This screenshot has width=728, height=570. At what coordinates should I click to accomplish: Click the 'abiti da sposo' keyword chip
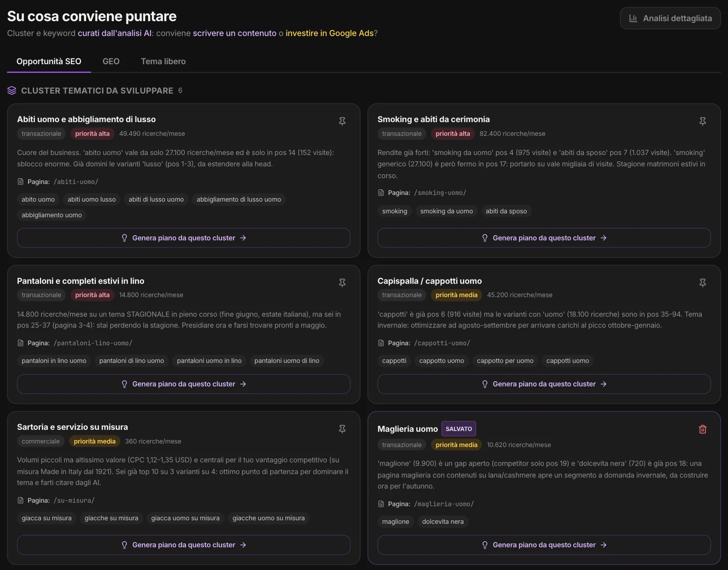(x=506, y=211)
